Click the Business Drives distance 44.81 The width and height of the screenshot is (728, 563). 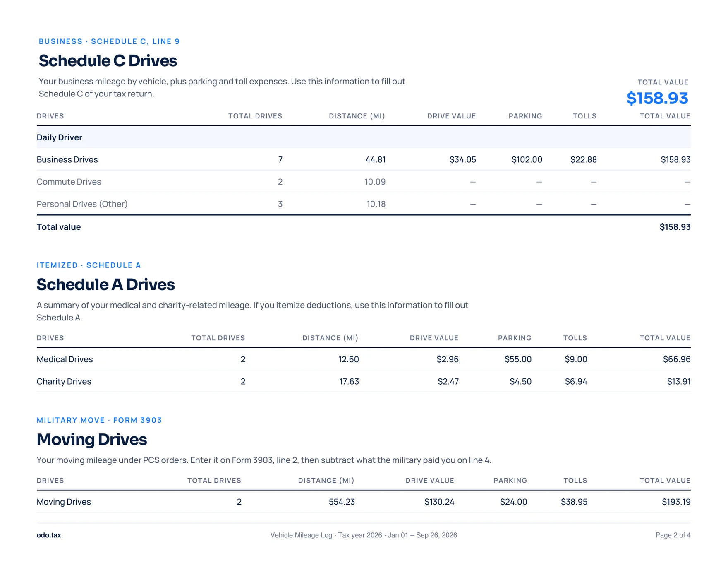375,160
